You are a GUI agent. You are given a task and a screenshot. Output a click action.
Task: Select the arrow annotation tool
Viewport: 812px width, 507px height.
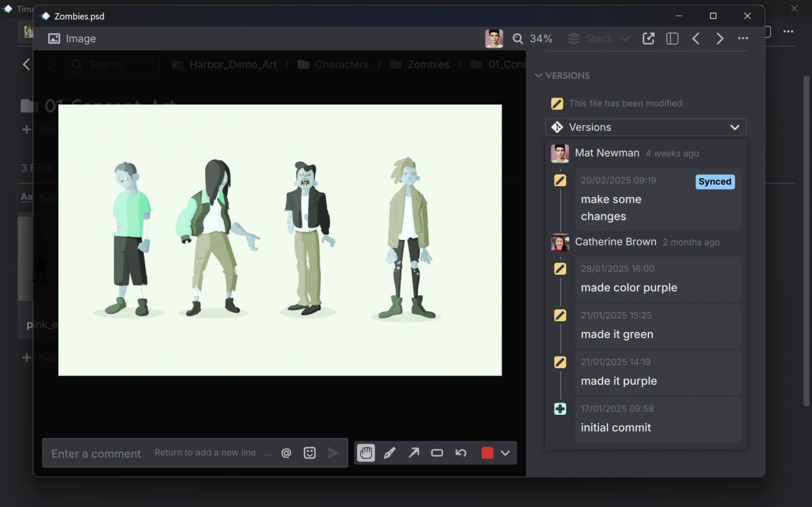[414, 453]
